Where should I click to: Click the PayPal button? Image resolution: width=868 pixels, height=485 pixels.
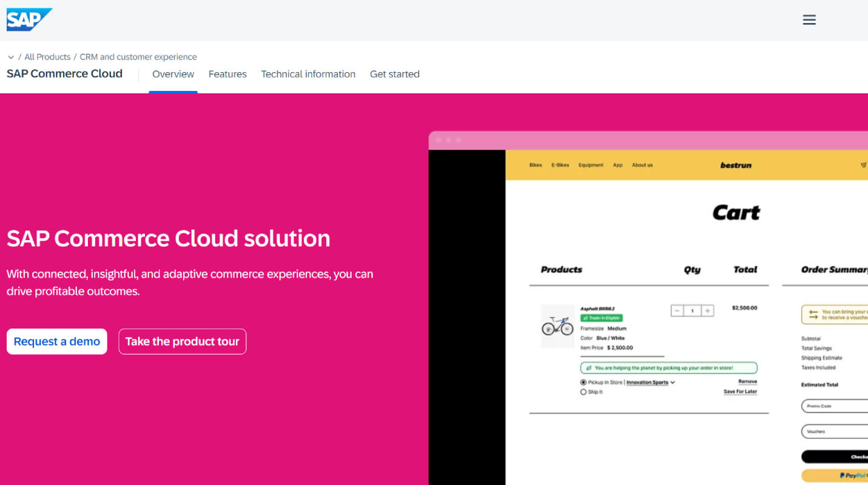tap(835, 476)
